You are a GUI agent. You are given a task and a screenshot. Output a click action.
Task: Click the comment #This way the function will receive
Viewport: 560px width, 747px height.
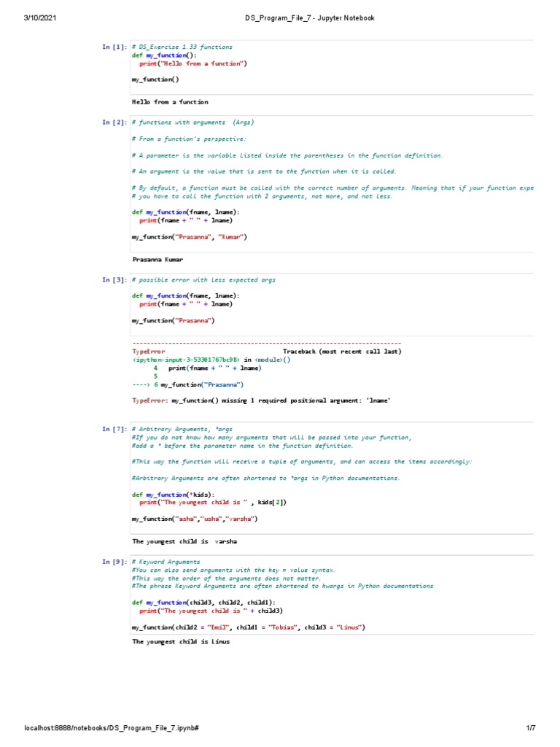pos(302,462)
